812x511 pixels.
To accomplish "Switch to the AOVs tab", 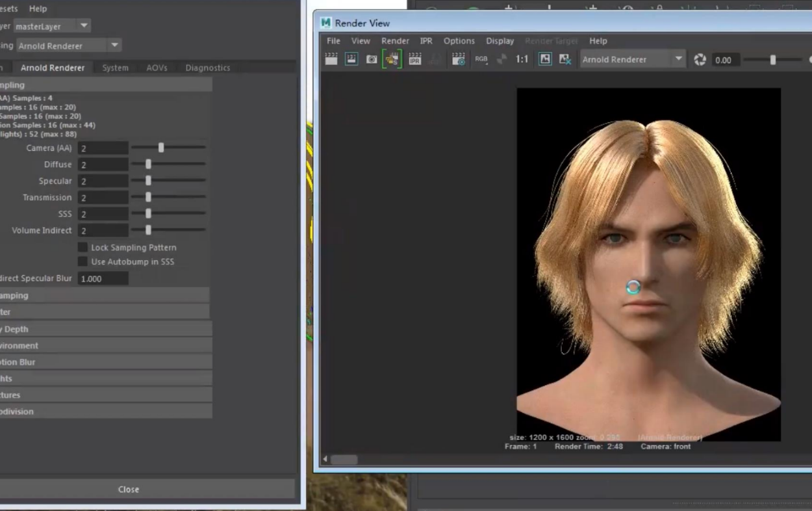I will pyautogui.click(x=157, y=68).
